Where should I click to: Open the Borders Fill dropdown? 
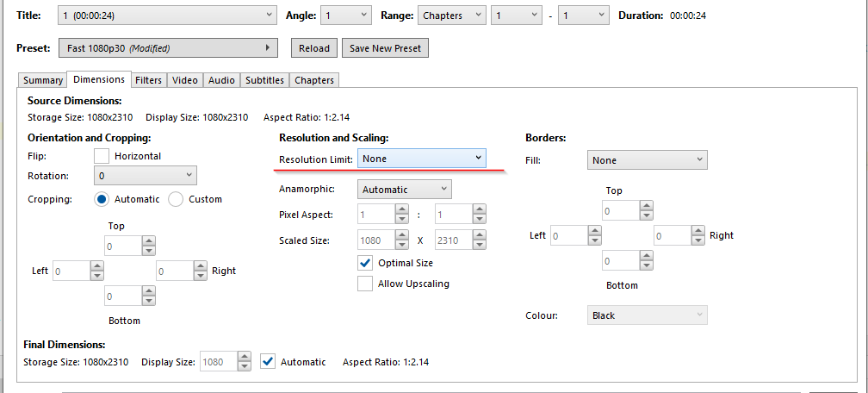click(x=648, y=159)
